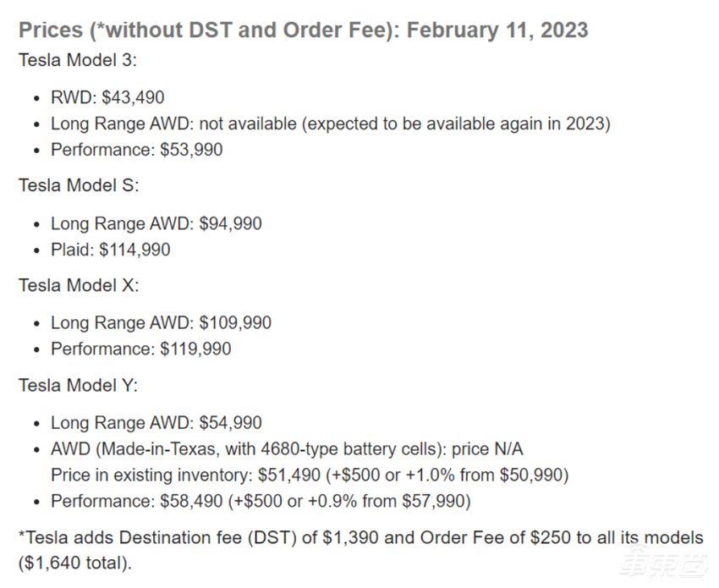Select the Performance $53,990 entry
Screen dimensions: 719x588
point(136,150)
